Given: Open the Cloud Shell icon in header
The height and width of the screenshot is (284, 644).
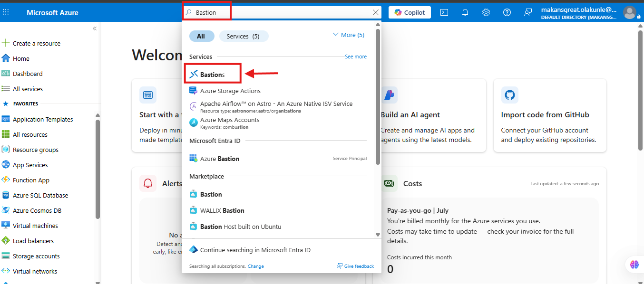Looking at the screenshot, I should (x=444, y=12).
